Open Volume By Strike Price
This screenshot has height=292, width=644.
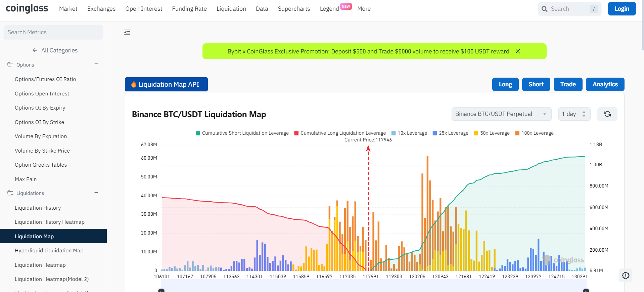tap(42, 151)
